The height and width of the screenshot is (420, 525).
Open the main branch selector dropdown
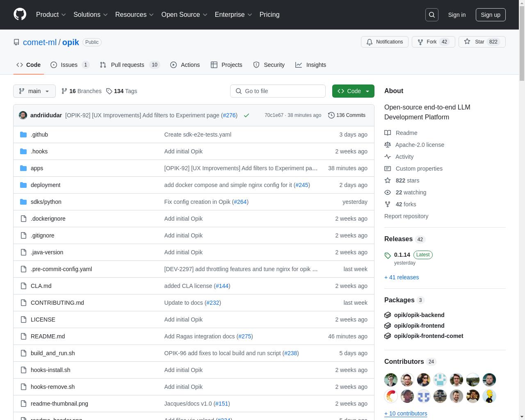click(34, 91)
